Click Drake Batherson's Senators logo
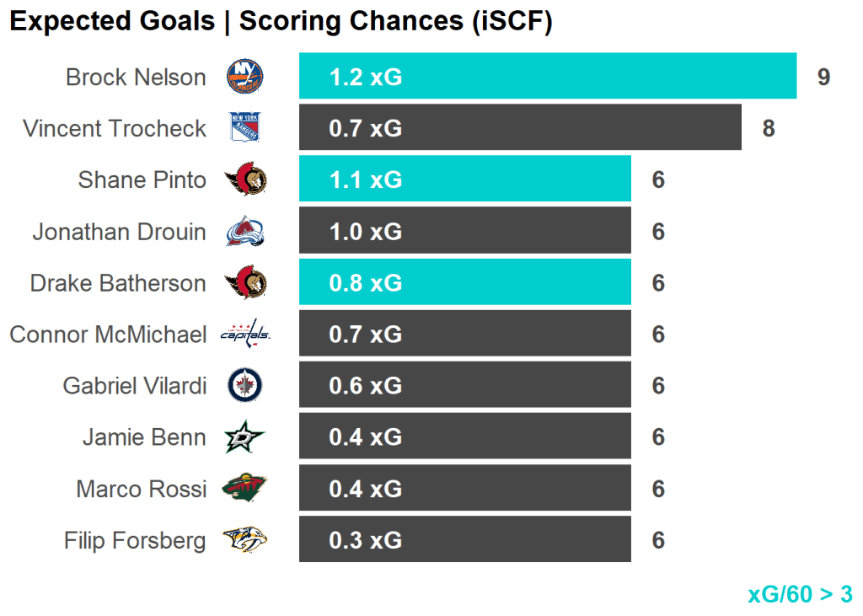 [245, 282]
